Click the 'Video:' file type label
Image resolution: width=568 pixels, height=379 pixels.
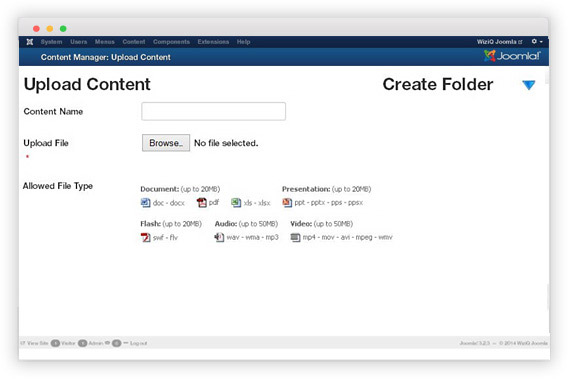click(301, 224)
